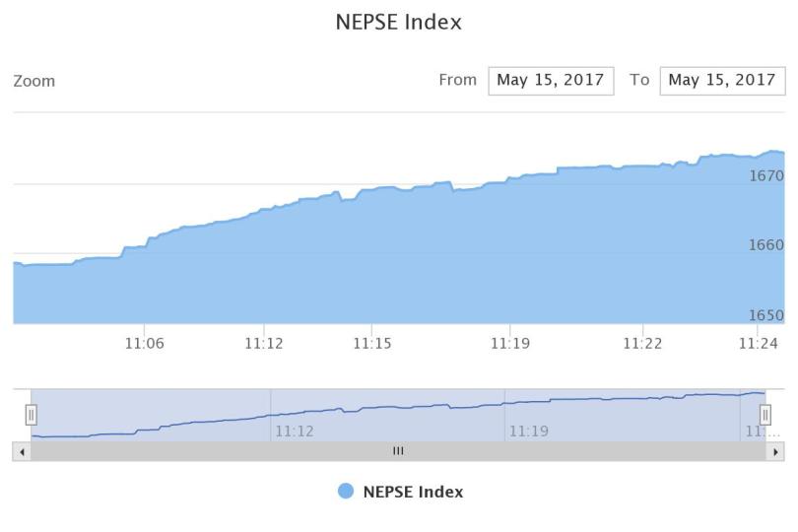Image resolution: width=798 pixels, height=532 pixels.
Task: Click the To date field
Action: (722, 81)
